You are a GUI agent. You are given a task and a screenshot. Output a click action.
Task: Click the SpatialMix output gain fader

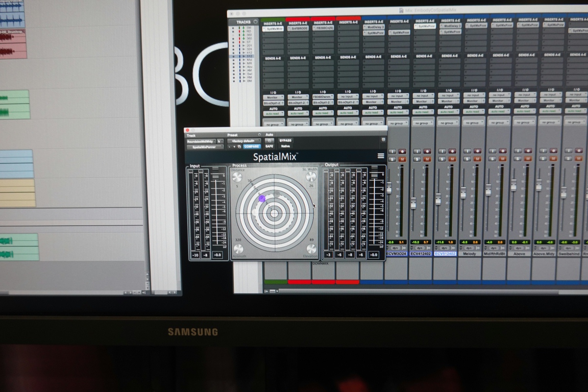tap(374, 175)
